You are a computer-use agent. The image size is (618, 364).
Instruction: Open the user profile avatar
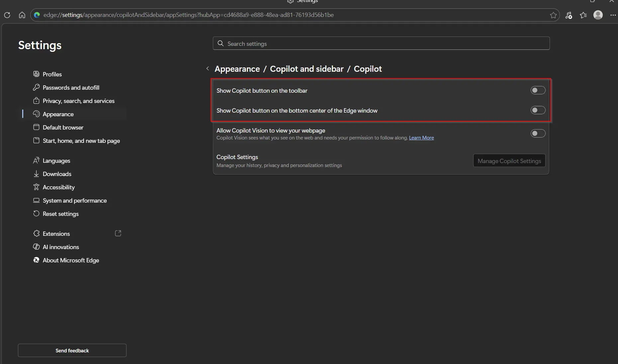coord(598,15)
